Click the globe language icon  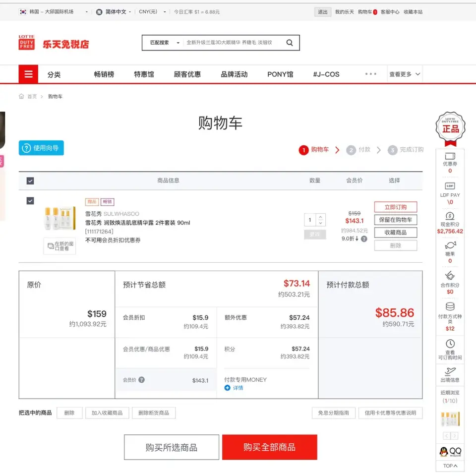[99, 12]
